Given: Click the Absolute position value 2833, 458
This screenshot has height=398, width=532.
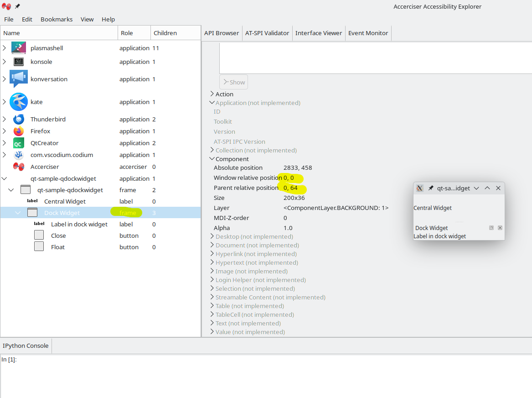Looking at the screenshot, I should click(298, 168).
